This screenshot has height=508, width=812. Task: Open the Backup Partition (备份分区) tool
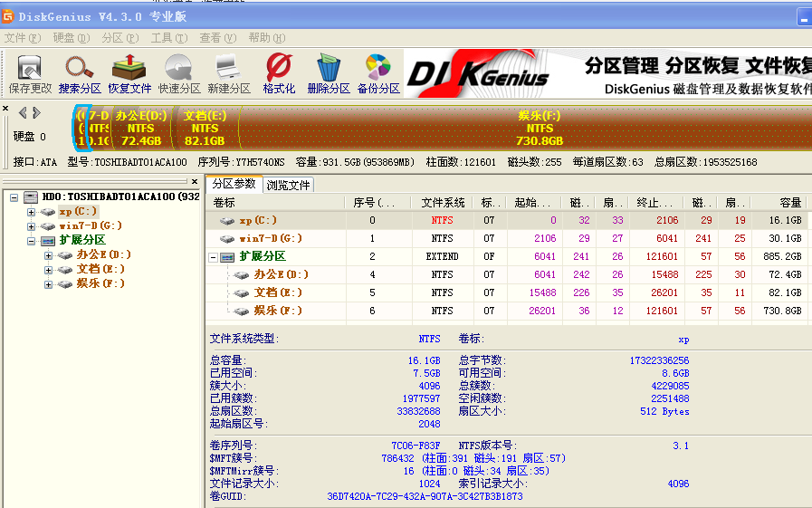point(378,74)
